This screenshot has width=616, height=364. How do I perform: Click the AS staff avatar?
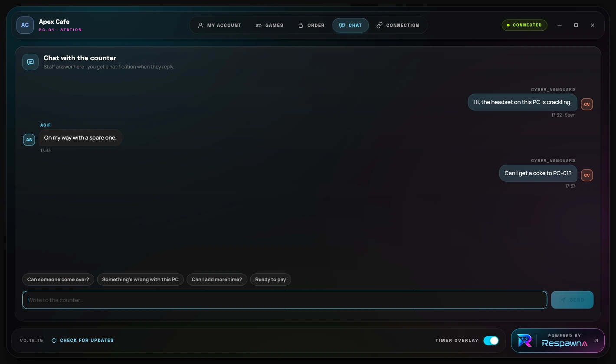coord(29,140)
